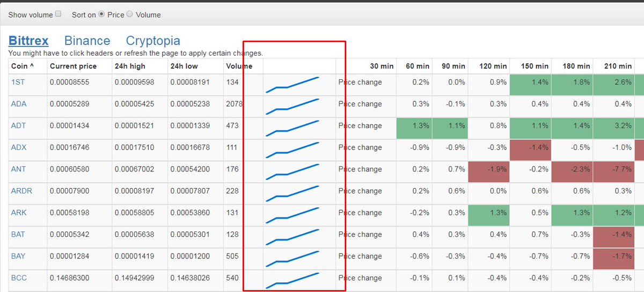
Task: Click the sparkline chart in the ADA row
Action: [x=292, y=106]
